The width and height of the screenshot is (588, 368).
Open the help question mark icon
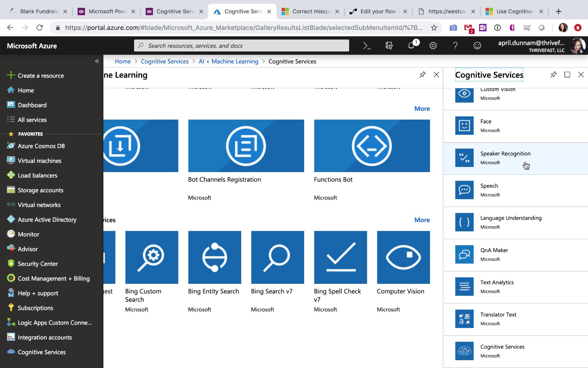(x=455, y=46)
